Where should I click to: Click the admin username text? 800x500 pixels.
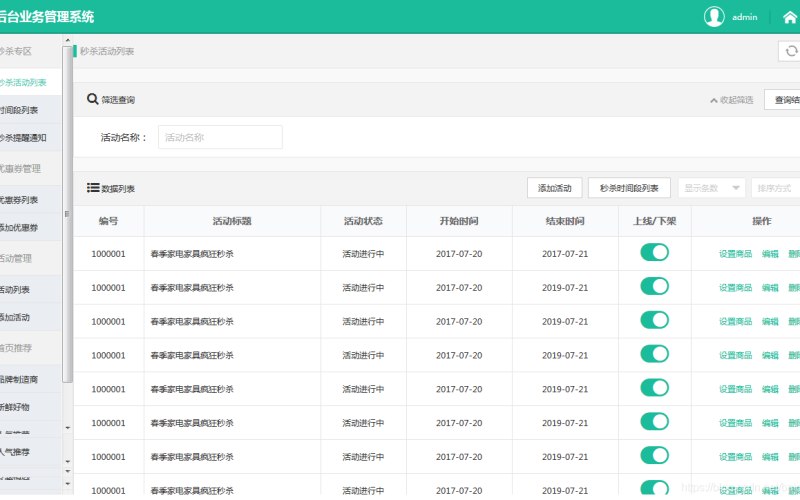pyautogui.click(x=744, y=17)
